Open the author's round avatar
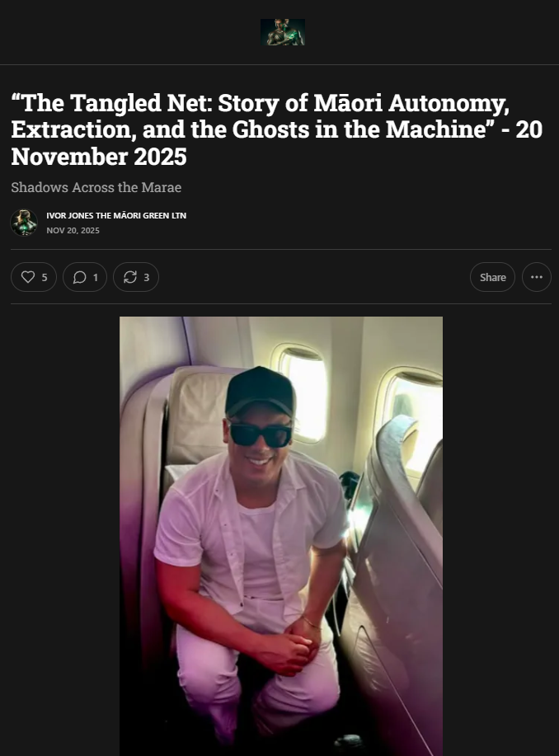The image size is (559, 756). (x=24, y=223)
